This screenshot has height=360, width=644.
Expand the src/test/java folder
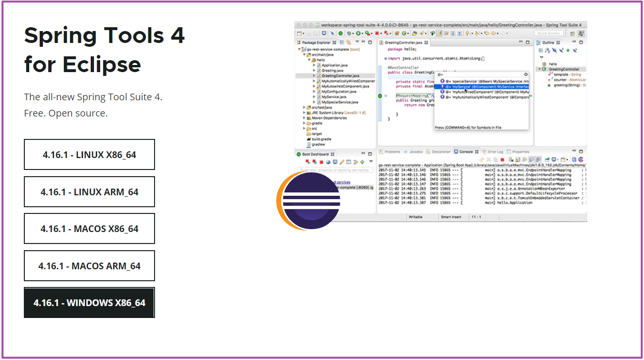304,107
